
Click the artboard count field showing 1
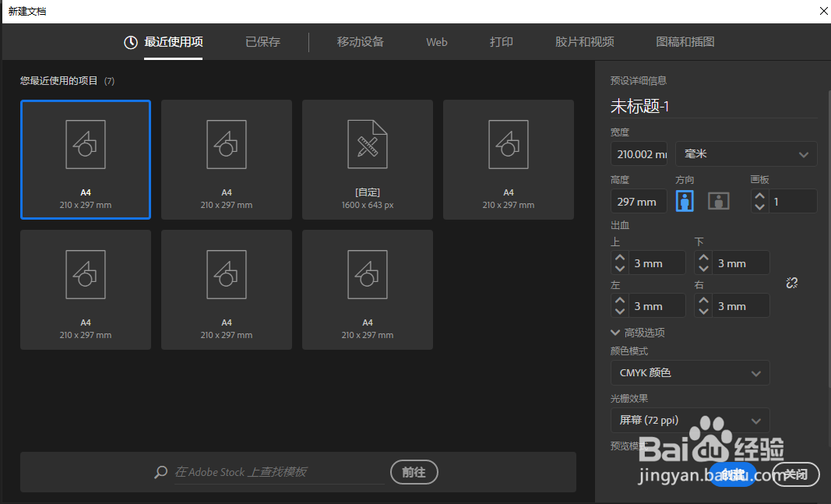(x=792, y=202)
